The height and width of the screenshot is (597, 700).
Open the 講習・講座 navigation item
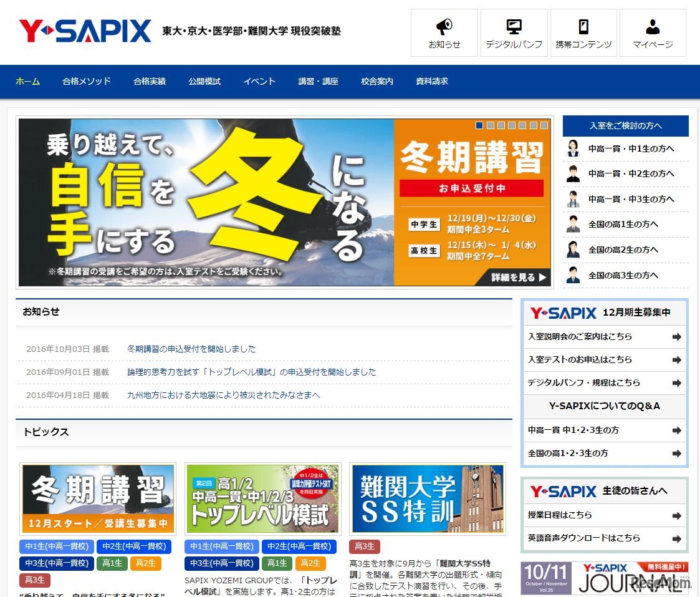319,81
